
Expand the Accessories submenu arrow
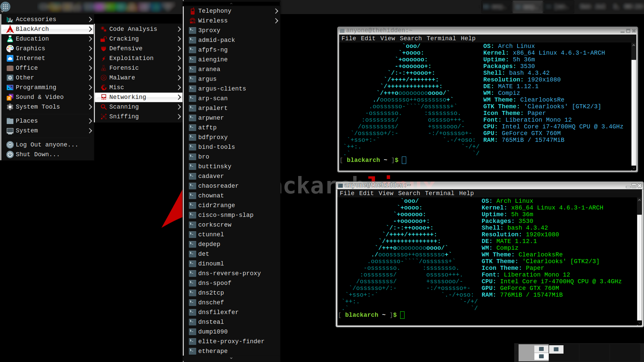point(90,19)
